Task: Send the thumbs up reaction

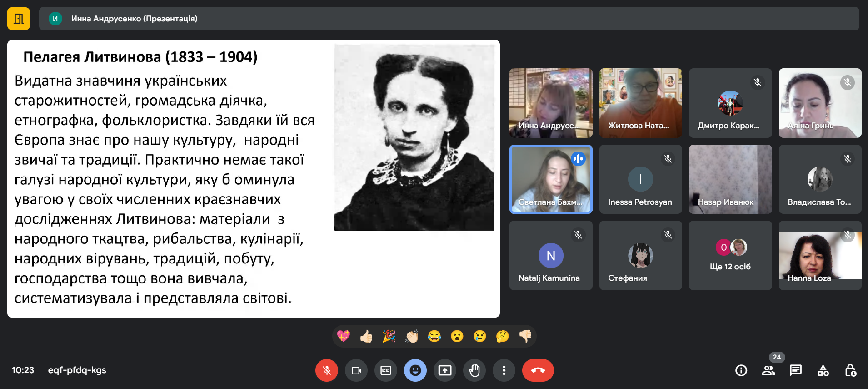Action: [366, 336]
